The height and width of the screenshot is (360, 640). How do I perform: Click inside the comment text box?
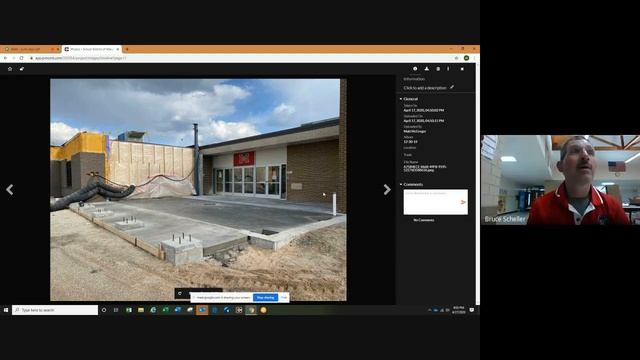(436, 202)
